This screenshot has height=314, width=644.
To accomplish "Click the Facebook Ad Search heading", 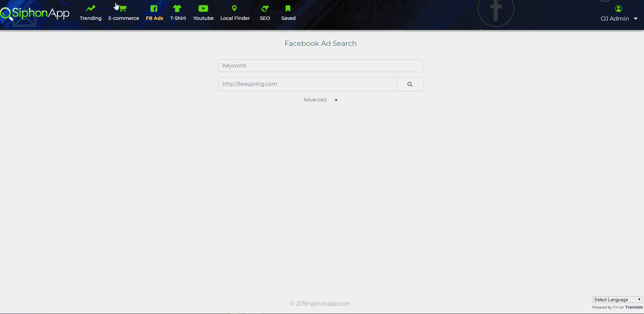I will [320, 43].
